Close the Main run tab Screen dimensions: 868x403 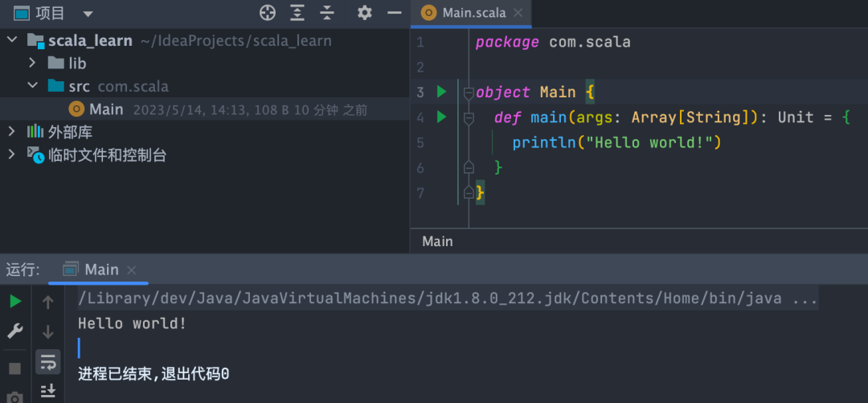pyautogui.click(x=131, y=270)
